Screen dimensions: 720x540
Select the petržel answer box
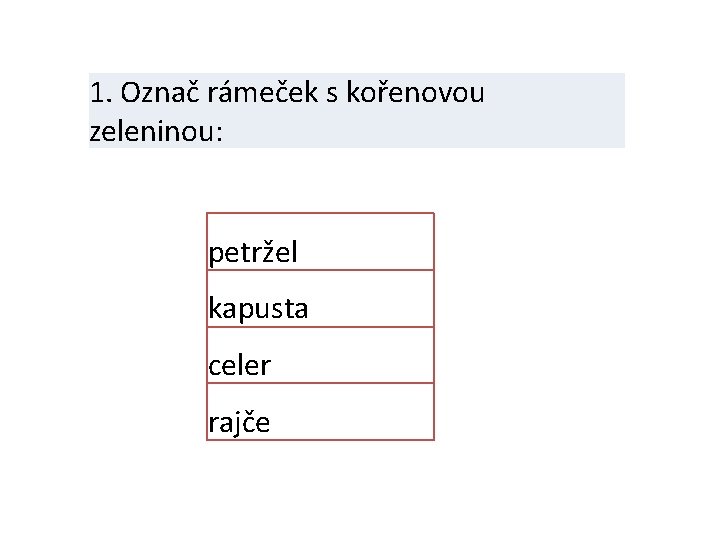[320, 242]
